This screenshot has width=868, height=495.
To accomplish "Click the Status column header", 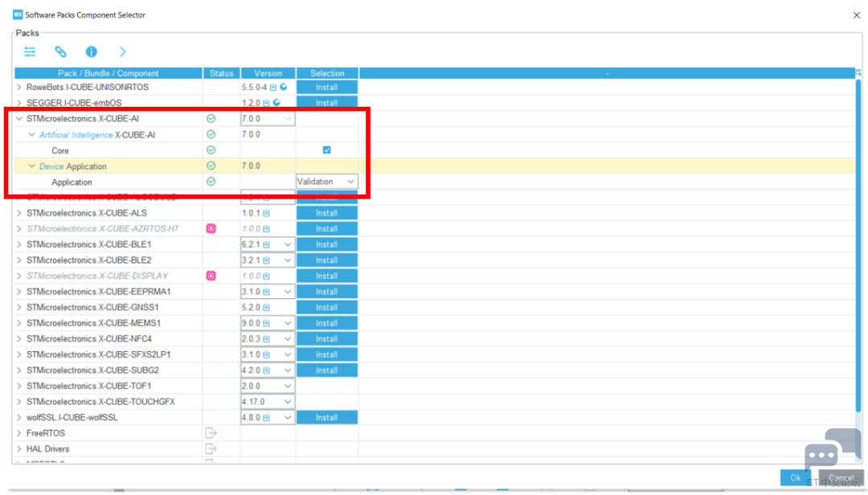I will click(x=222, y=73).
